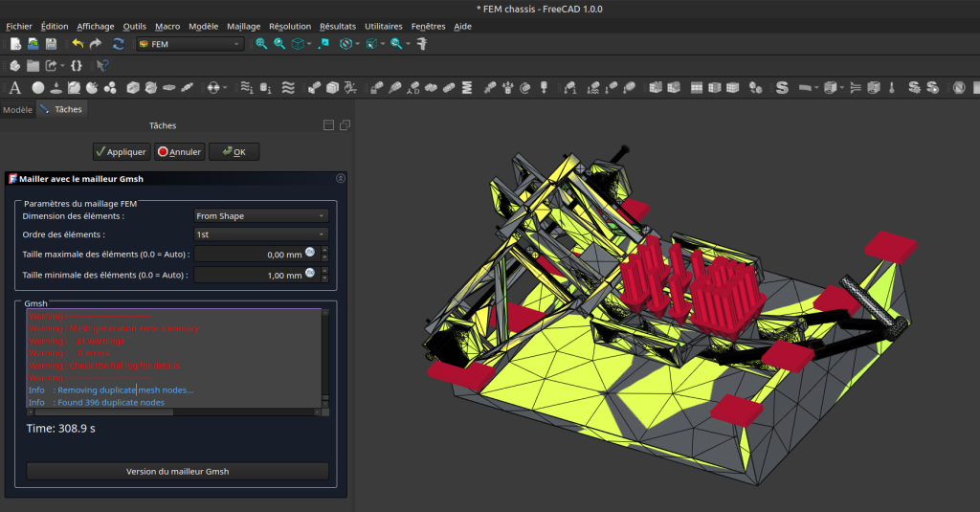Open the Affichage menu
Screen dimensions: 980x512
[x=95, y=26]
